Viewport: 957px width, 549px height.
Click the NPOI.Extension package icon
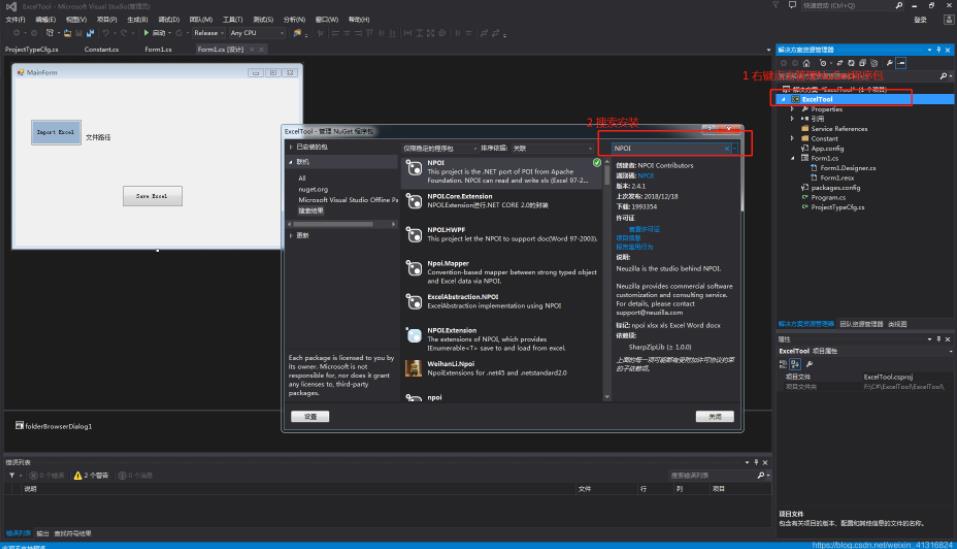point(414,336)
